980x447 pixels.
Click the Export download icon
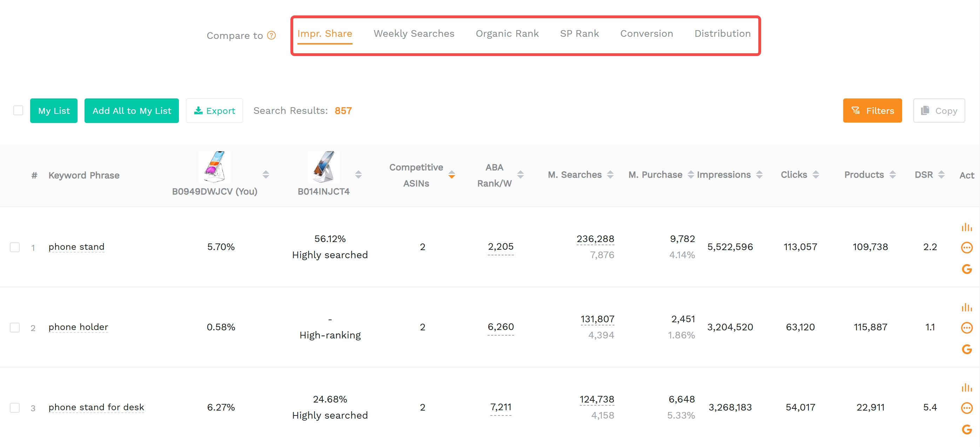[x=198, y=111]
